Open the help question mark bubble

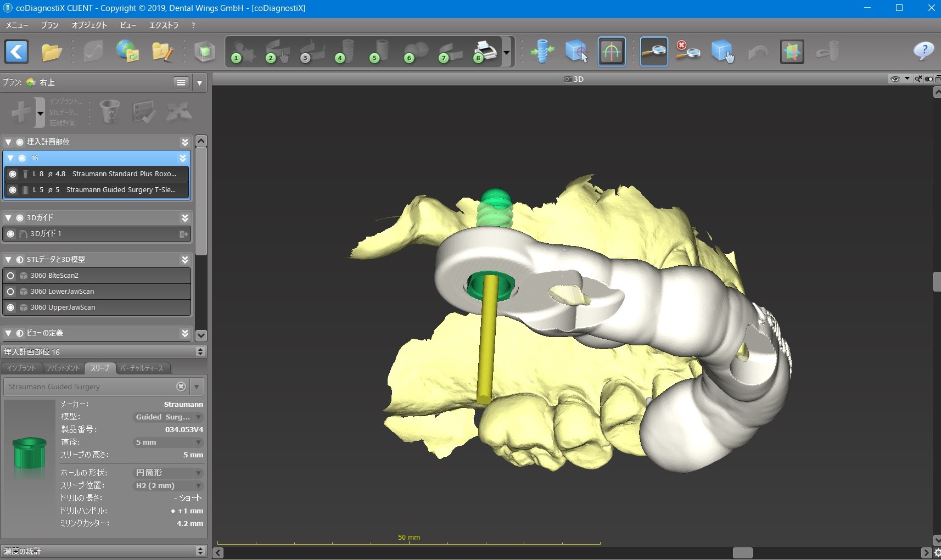pos(923,52)
